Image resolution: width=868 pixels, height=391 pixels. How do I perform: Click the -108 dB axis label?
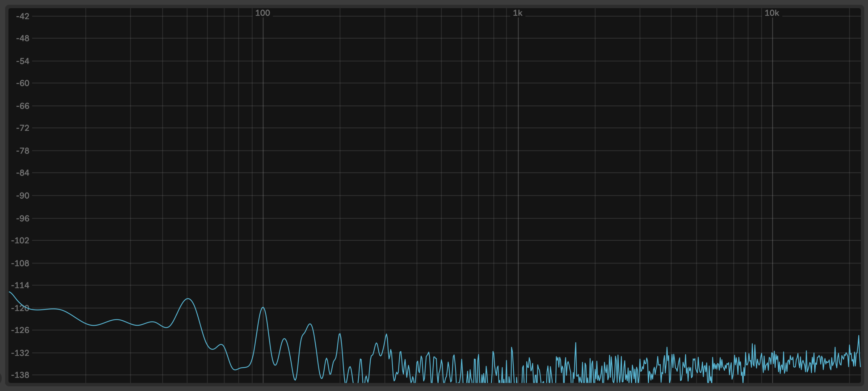click(20, 263)
